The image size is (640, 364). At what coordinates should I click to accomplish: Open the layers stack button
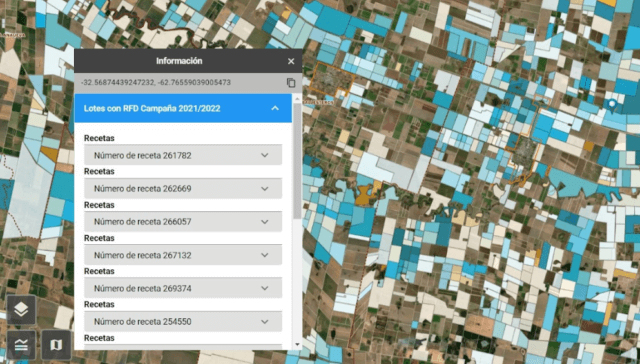[21, 310]
